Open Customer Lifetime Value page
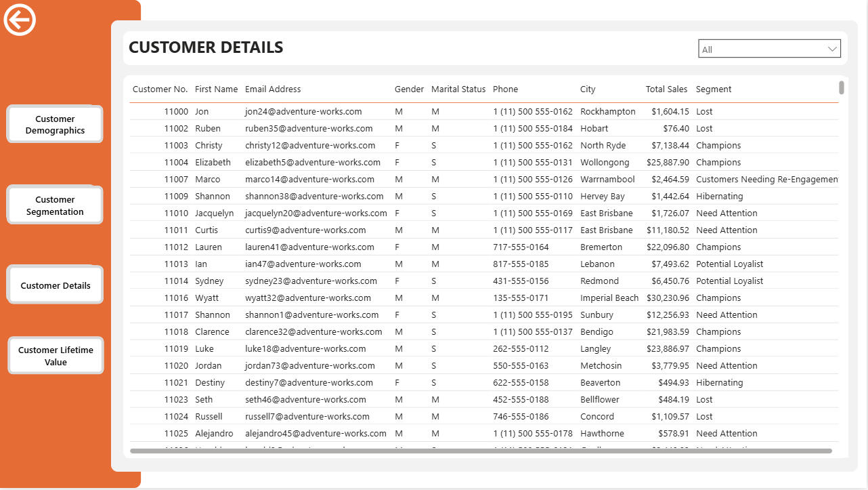This screenshot has width=868, height=490. point(56,356)
